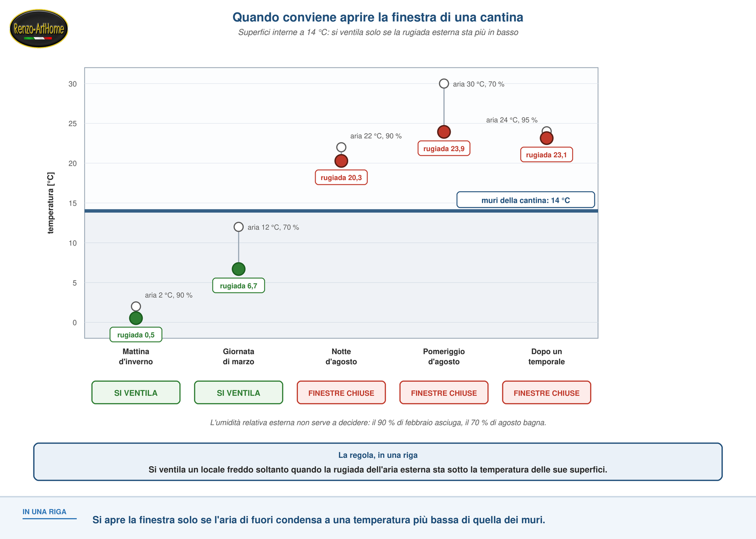Select the red dew point marker after the storm
The height and width of the screenshot is (539, 756).
547,138
